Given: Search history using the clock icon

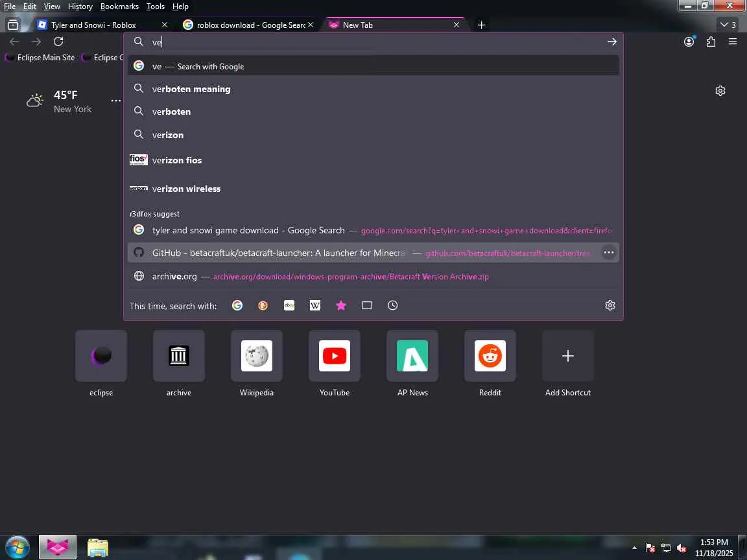Looking at the screenshot, I should click(392, 305).
